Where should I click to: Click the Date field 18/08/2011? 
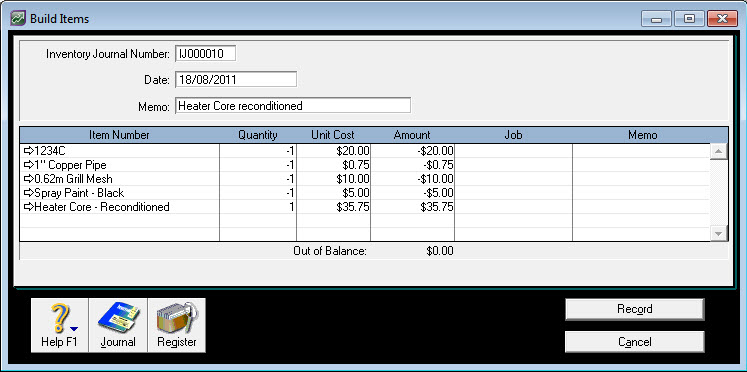(236, 80)
